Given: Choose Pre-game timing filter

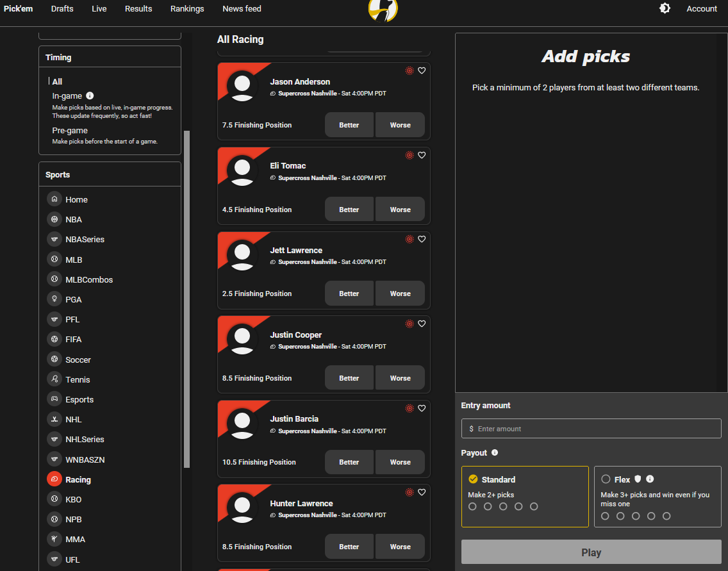Looking at the screenshot, I should [70, 130].
